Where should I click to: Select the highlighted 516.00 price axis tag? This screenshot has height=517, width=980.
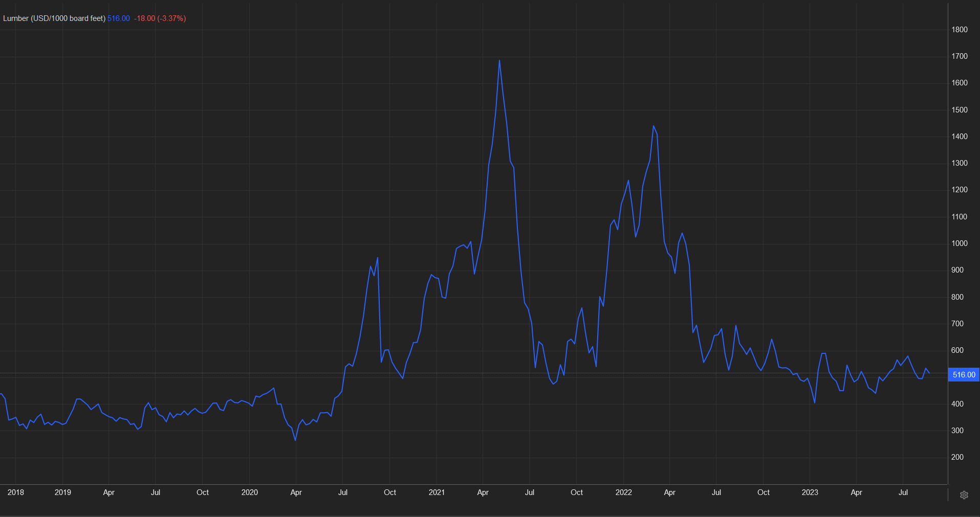click(x=963, y=375)
